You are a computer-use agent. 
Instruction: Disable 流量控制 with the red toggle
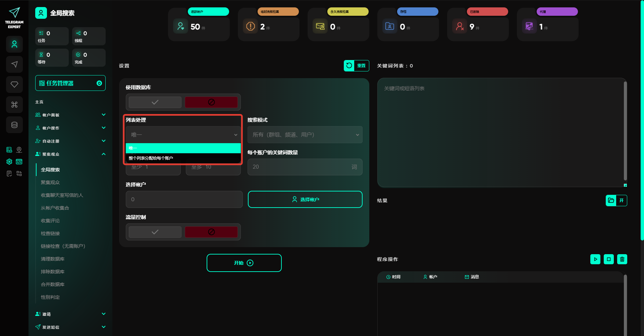211,232
